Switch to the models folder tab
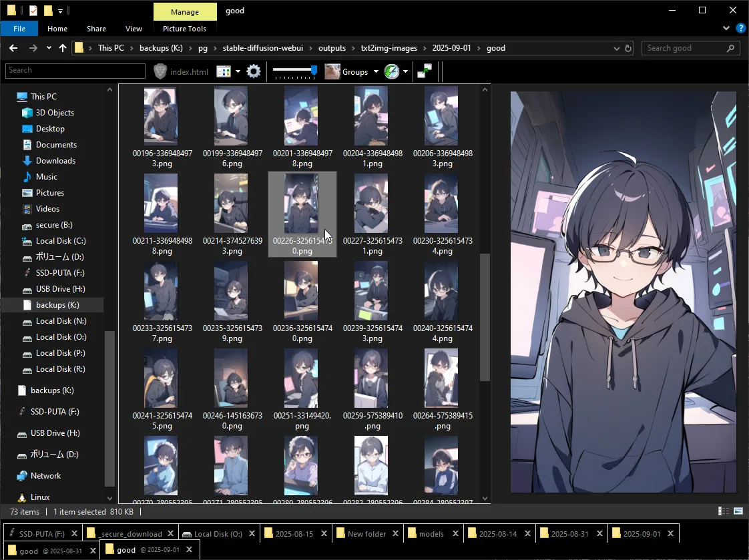749x560 pixels. [x=431, y=533]
